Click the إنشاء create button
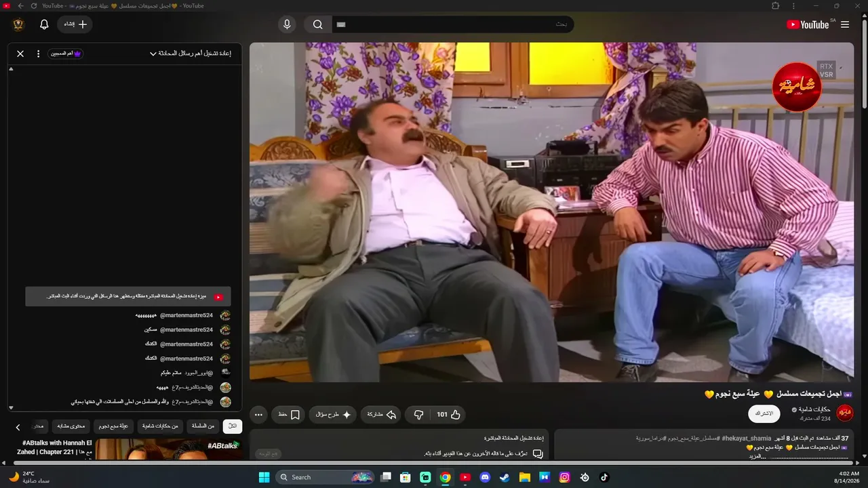868x488 pixels. click(x=75, y=24)
